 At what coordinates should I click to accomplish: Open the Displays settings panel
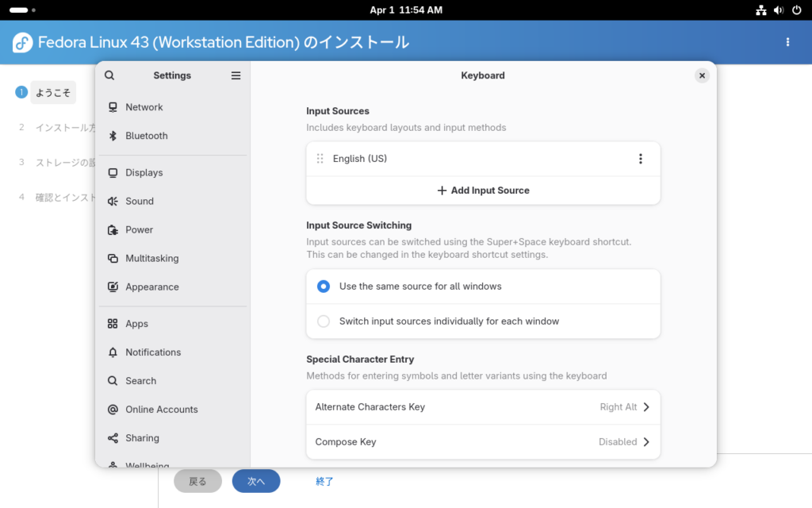tap(144, 172)
